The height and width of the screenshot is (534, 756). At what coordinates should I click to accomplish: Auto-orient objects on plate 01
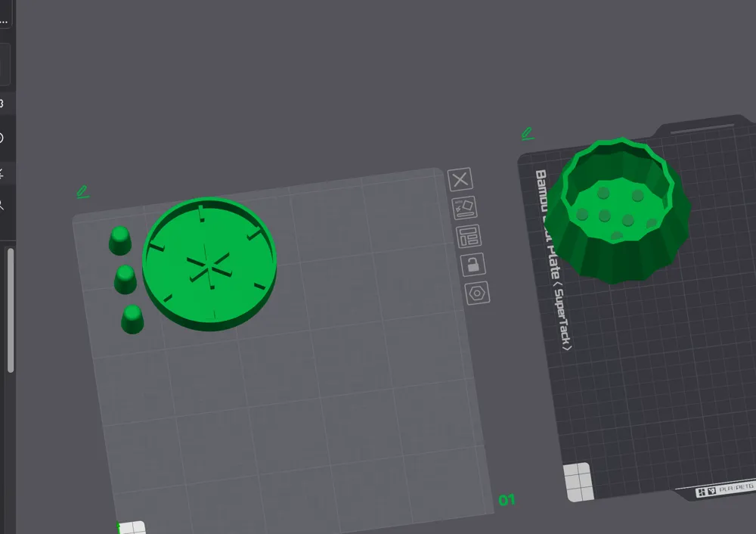[464, 208]
